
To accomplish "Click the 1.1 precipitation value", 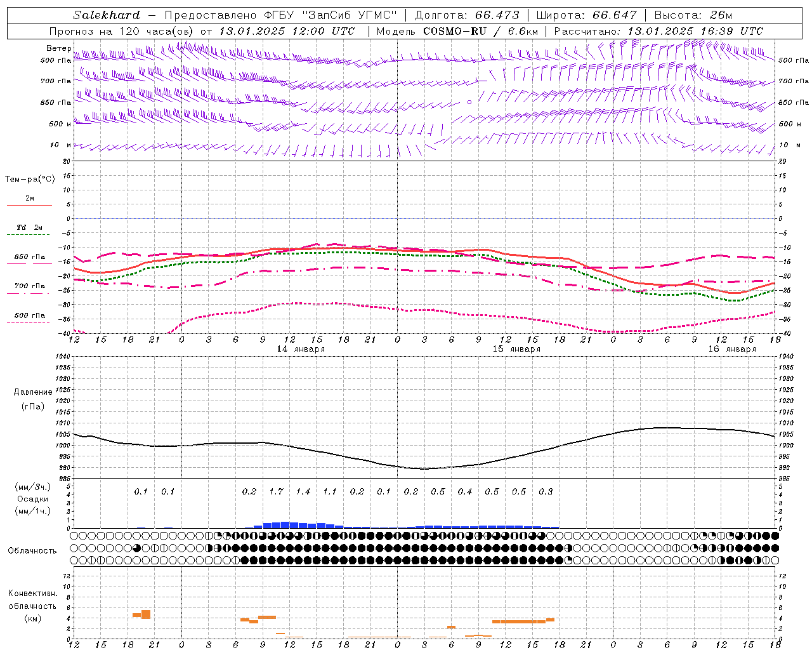I will click(330, 491).
